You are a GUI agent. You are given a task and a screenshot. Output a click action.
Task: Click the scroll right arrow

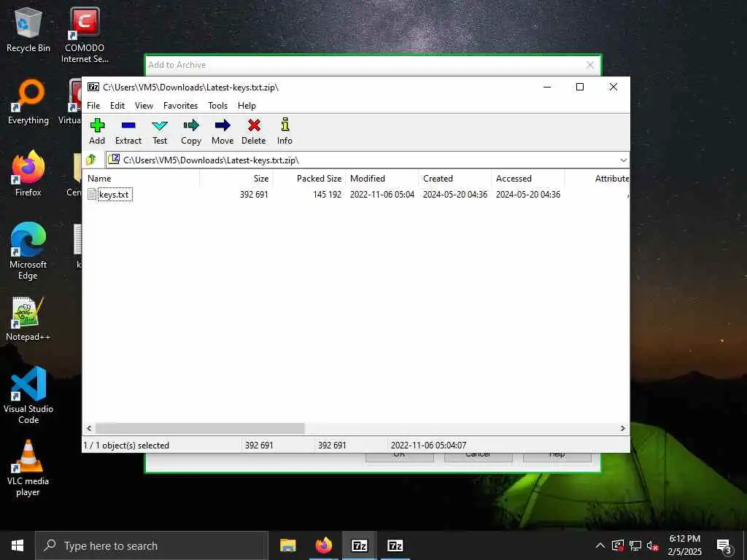coord(622,428)
